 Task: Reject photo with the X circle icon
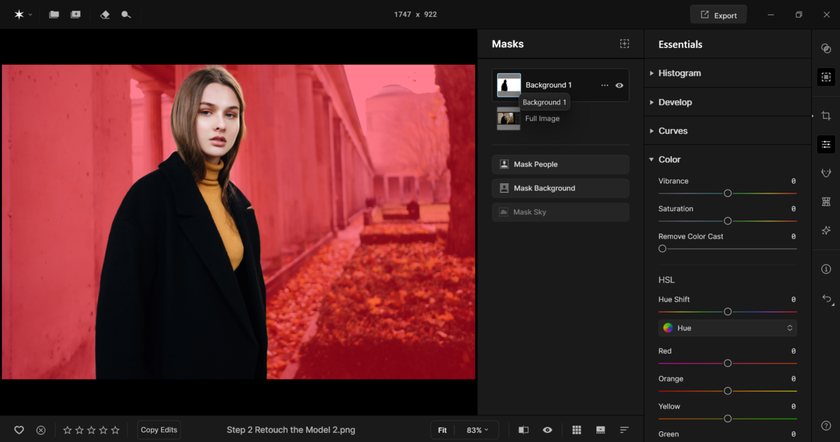[x=41, y=430]
